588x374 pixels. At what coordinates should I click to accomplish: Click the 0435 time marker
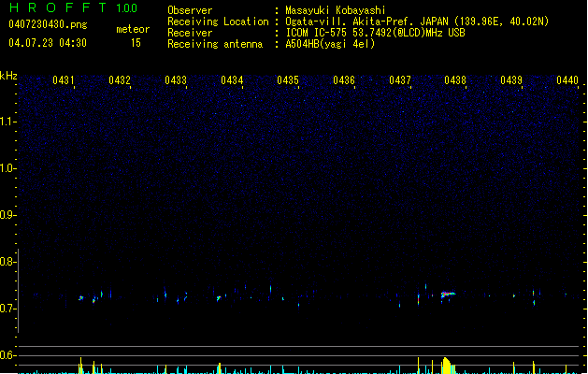point(288,80)
